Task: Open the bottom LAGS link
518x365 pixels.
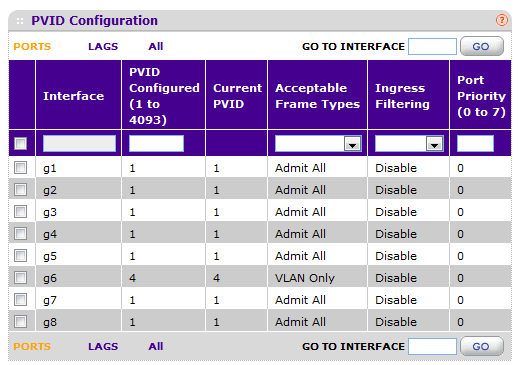Action: pyautogui.click(x=103, y=346)
